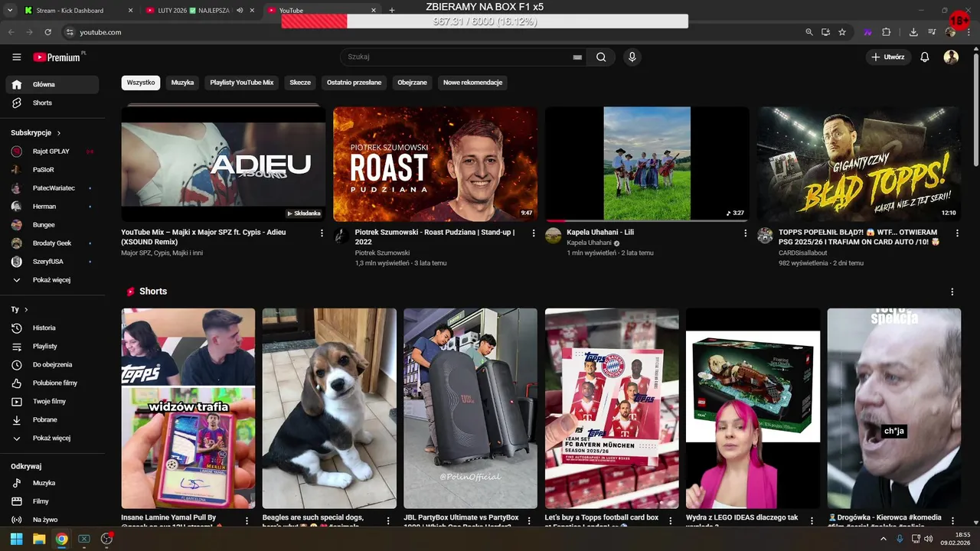The image size is (980, 551).
Task: Open options for Piotrek Szumowski Roast video
Action: 534,233
